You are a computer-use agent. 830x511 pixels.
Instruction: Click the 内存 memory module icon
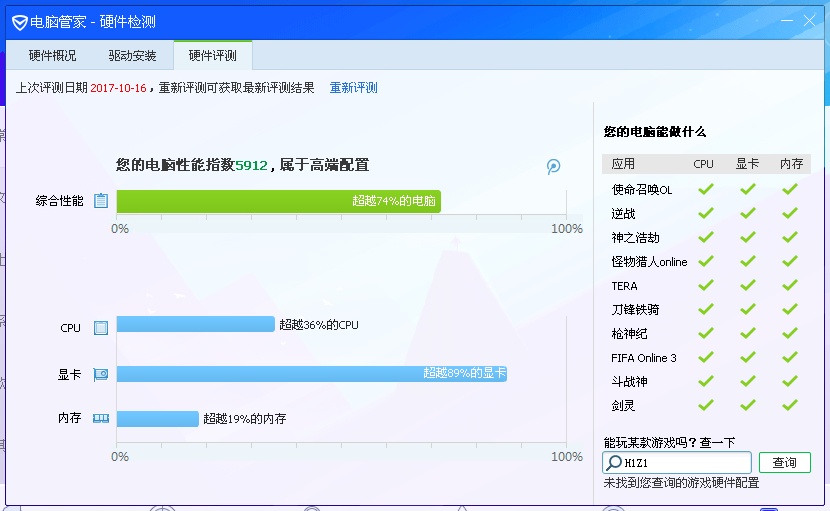pos(101,418)
